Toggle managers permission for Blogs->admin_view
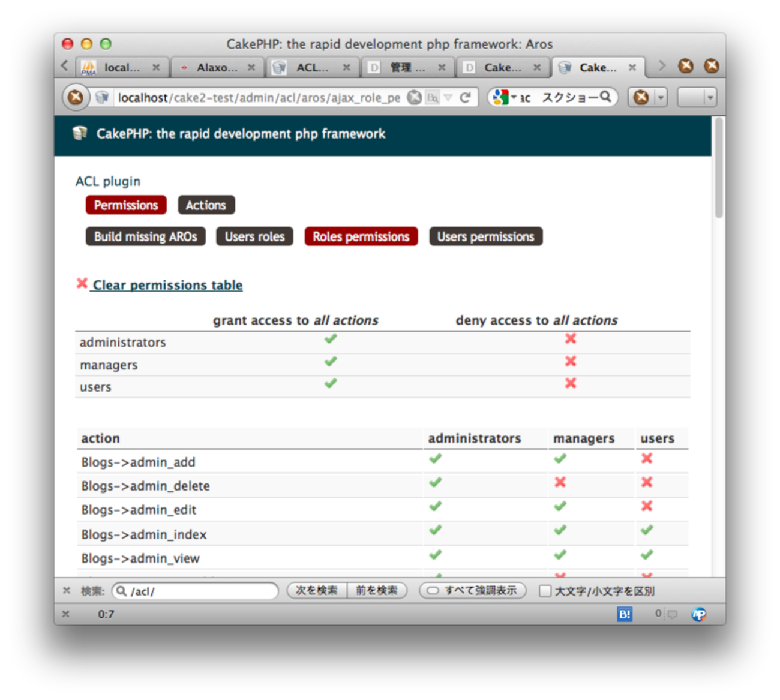This screenshot has width=780, height=700. click(560, 555)
